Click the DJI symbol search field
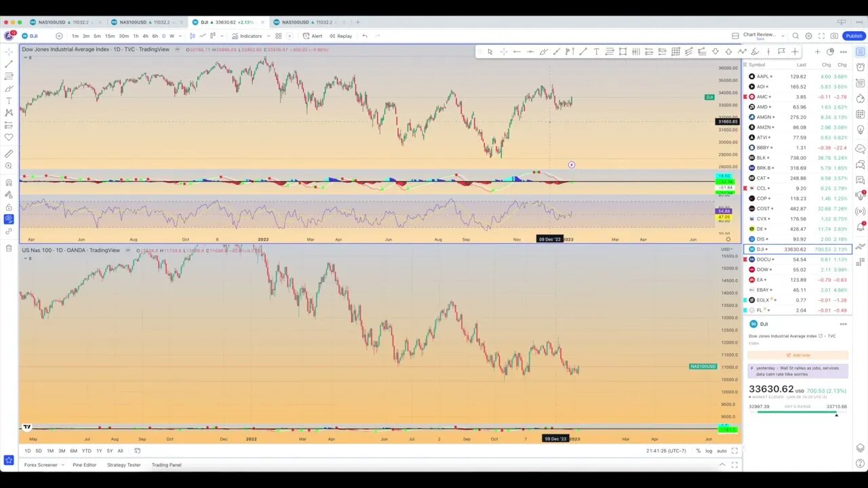The width and height of the screenshot is (868, 488). coord(33,36)
